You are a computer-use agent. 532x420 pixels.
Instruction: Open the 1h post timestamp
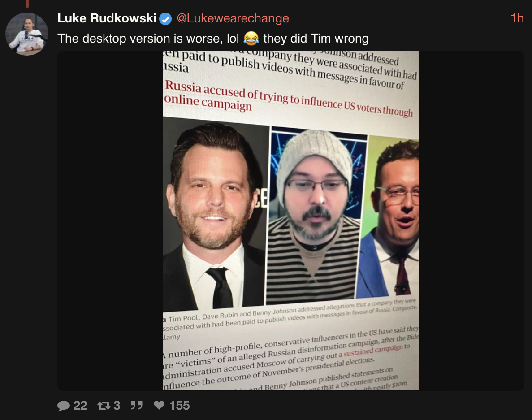[x=517, y=18]
